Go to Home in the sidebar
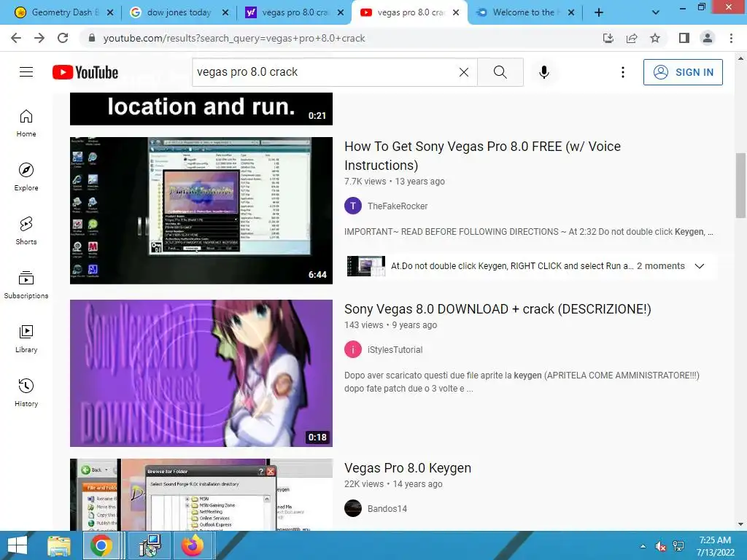The image size is (747, 560). [26, 123]
